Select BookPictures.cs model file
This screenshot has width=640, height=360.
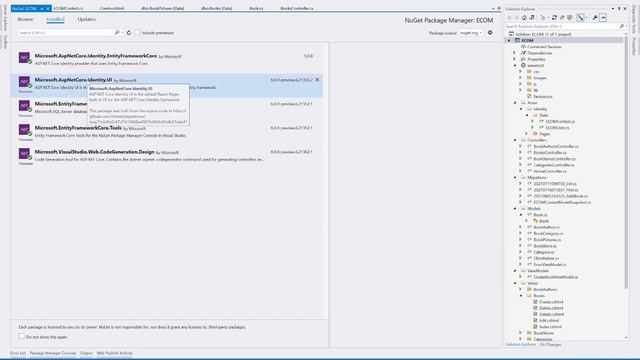tap(547, 240)
